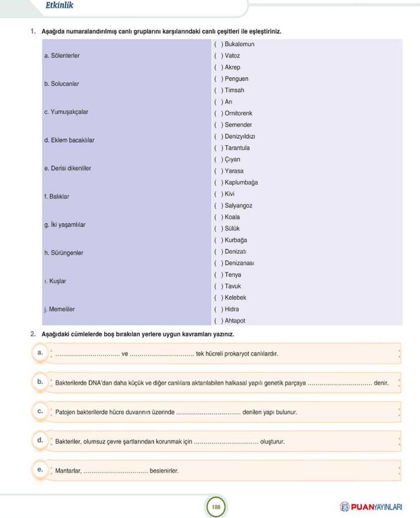Mark the parentheses next to Kurbağa
The height and width of the screenshot is (518, 420).
[x=219, y=240]
